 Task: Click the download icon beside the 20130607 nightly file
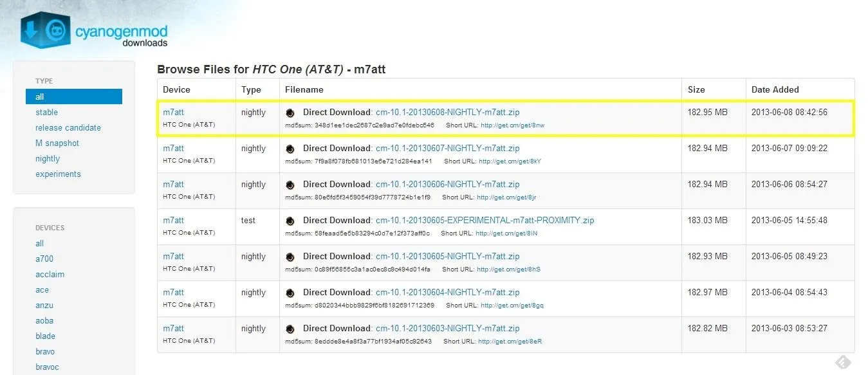pos(291,149)
